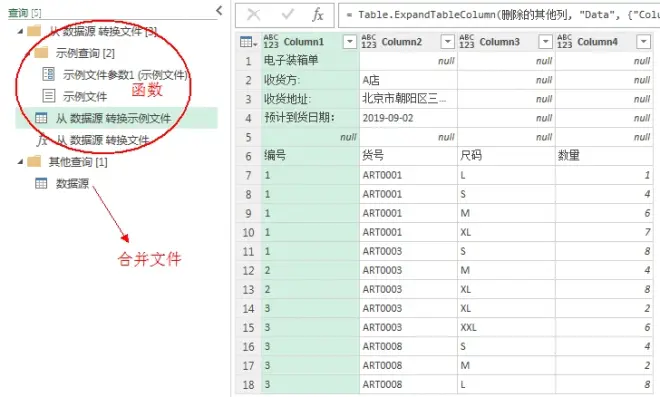This screenshot has width=660, height=397.
Task: Confirm formula with the checkmark icon
Action: point(288,15)
